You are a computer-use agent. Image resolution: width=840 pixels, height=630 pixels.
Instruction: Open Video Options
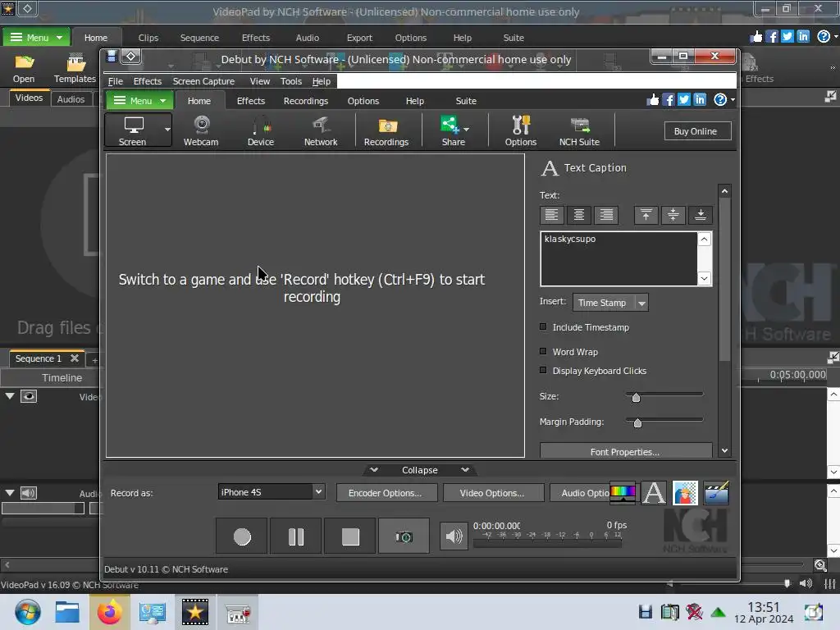click(493, 493)
